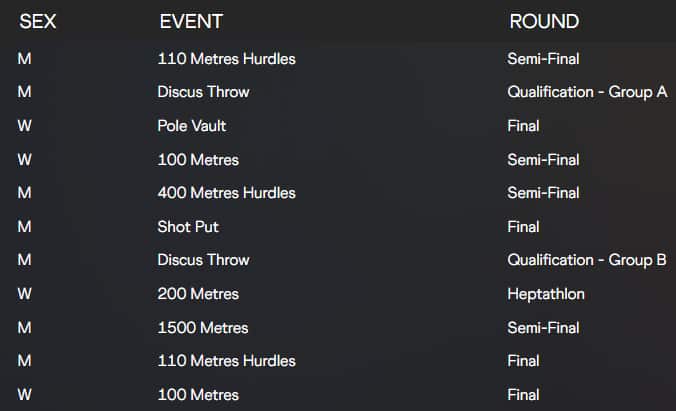Open 110 Metres Hurdles in Final row
676x411 pixels.
click(226, 361)
